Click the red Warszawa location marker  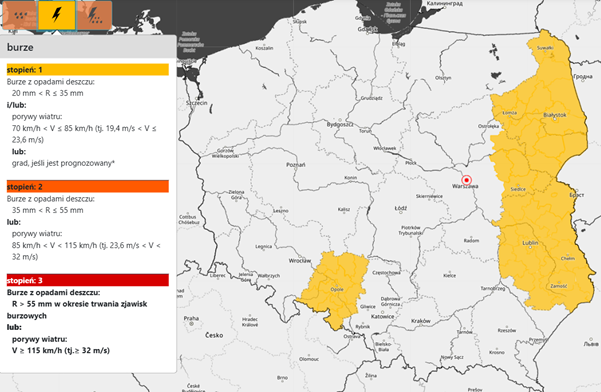(466, 180)
